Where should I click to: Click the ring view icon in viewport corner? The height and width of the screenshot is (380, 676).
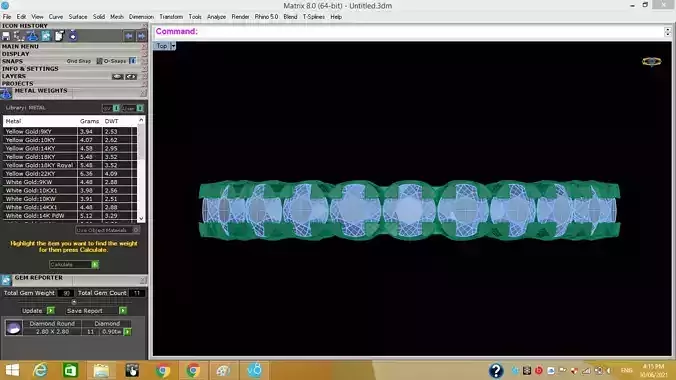click(651, 62)
